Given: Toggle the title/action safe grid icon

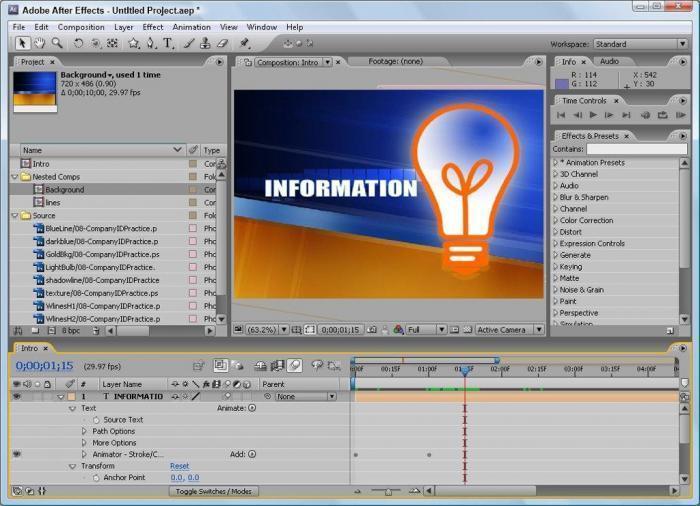Looking at the screenshot, I should [x=296, y=330].
